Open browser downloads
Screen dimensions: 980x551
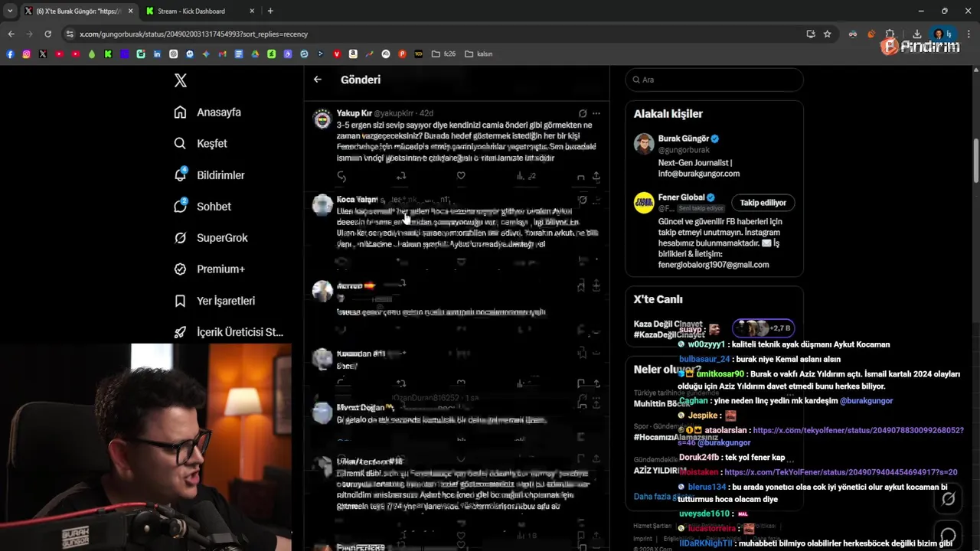pos(916,34)
